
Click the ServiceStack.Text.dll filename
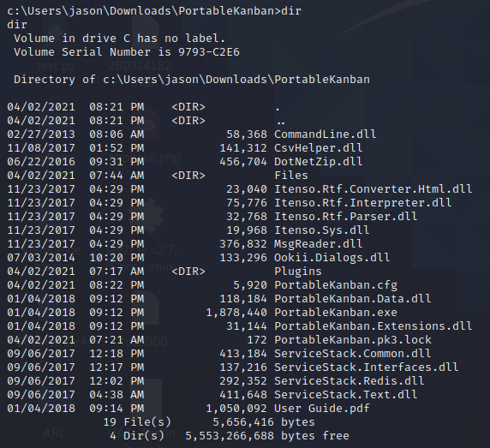(346, 395)
